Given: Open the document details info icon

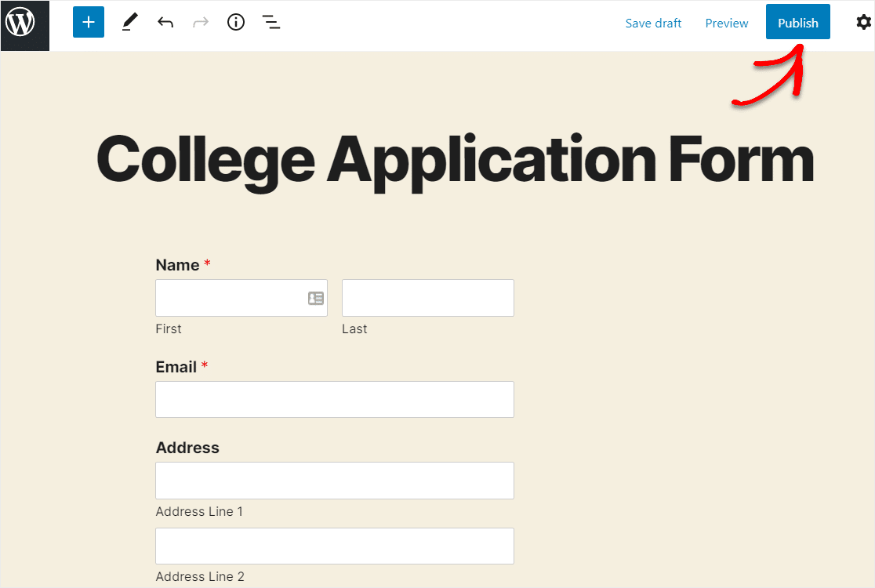Looking at the screenshot, I should pyautogui.click(x=236, y=22).
